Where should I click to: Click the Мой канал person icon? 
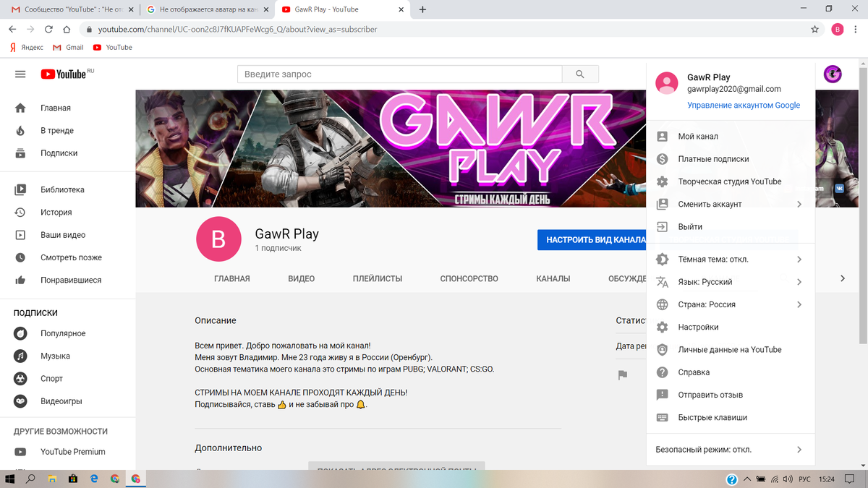point(662,136)
